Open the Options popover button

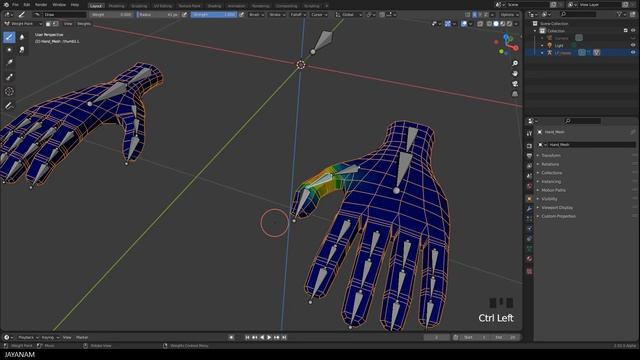[509, 15]
